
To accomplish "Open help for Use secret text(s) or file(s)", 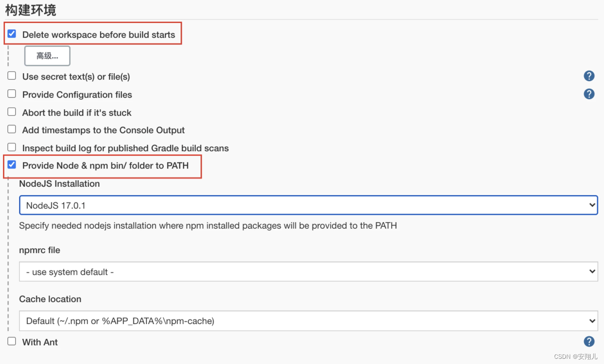I will point(589,76).
